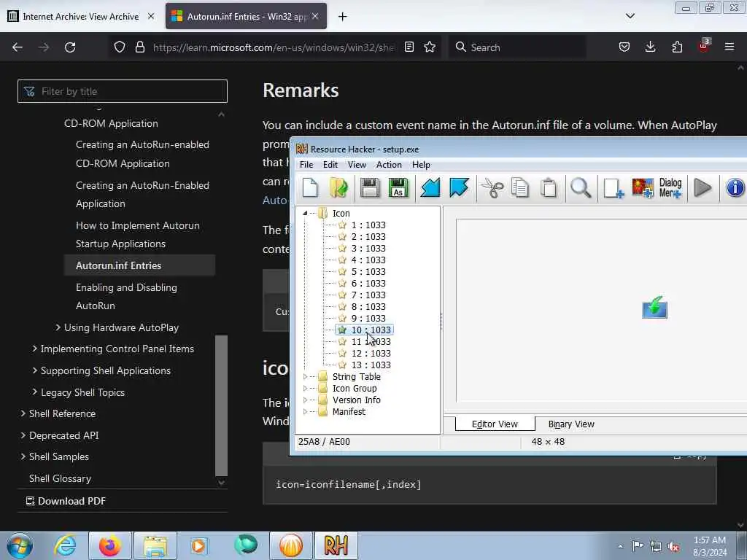Screen dimensions: 747x560
Task: Open Enabling and Disabling AutoRun link
Action: point(126,297)
